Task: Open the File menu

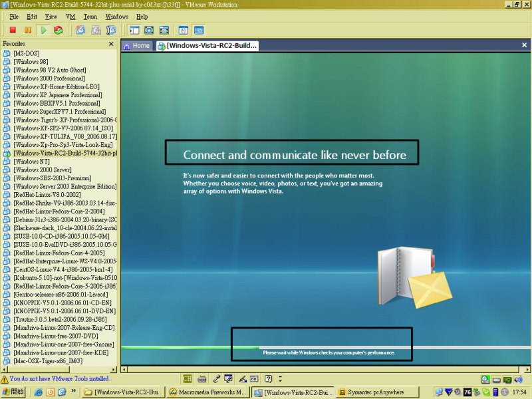Action: click(14, 17)
